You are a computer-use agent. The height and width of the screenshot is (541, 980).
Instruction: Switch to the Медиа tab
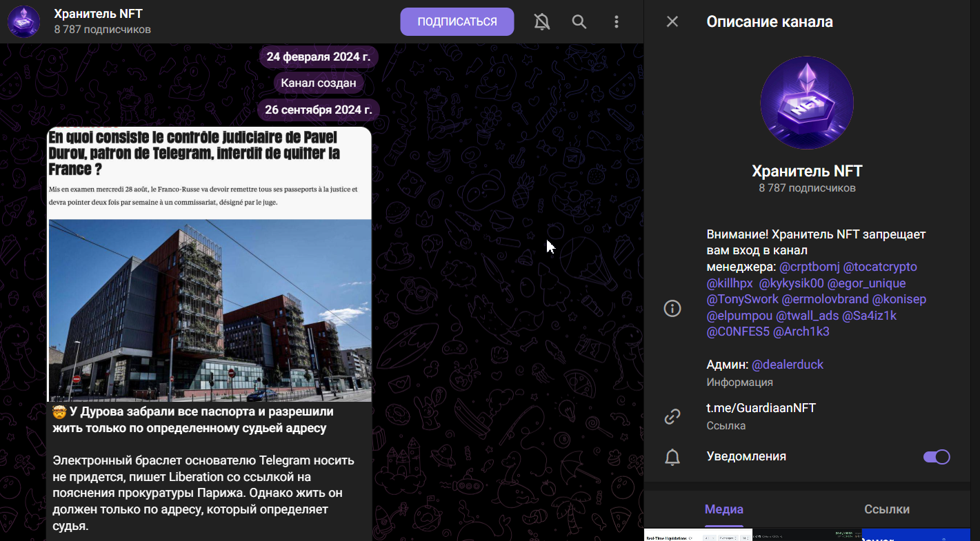723,509
